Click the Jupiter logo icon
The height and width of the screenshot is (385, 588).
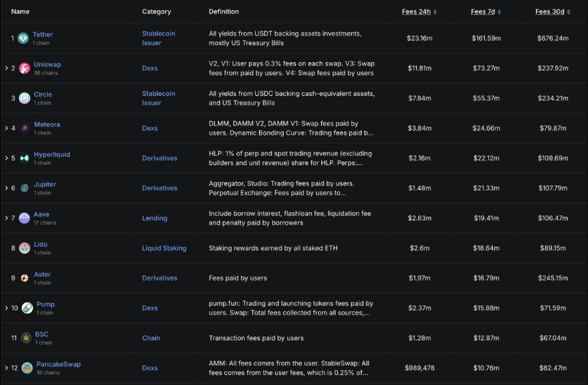pyautogui.click(x=25, y=188)
